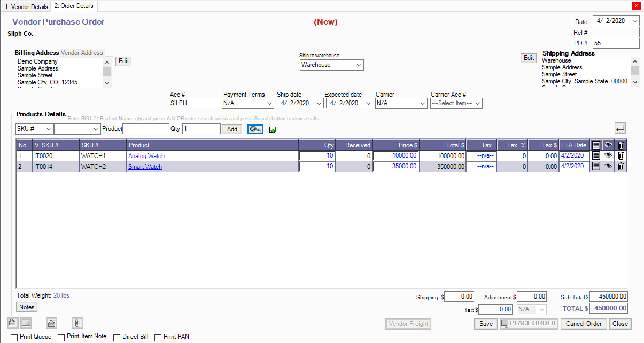644x343 pixels.
Task: Click the first printer icon at bottom-left
Action: pyautogui.click(x=13, y=323)
